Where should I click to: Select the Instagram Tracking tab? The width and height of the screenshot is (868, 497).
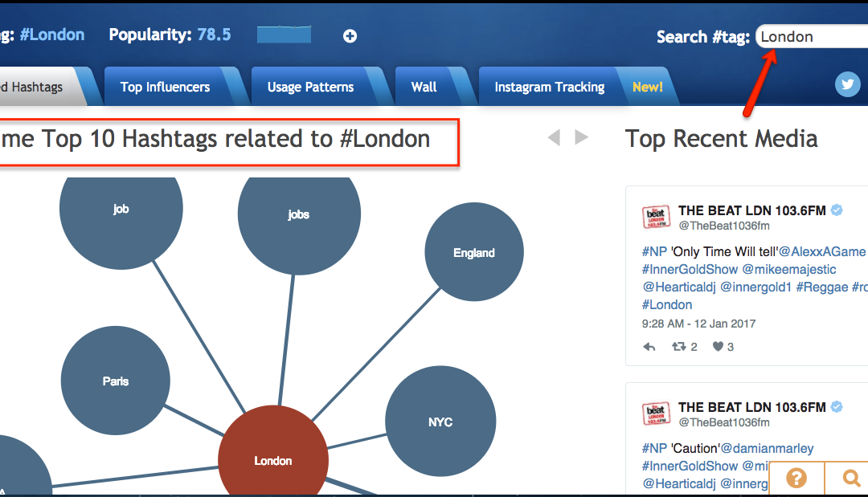coord(550,87)
